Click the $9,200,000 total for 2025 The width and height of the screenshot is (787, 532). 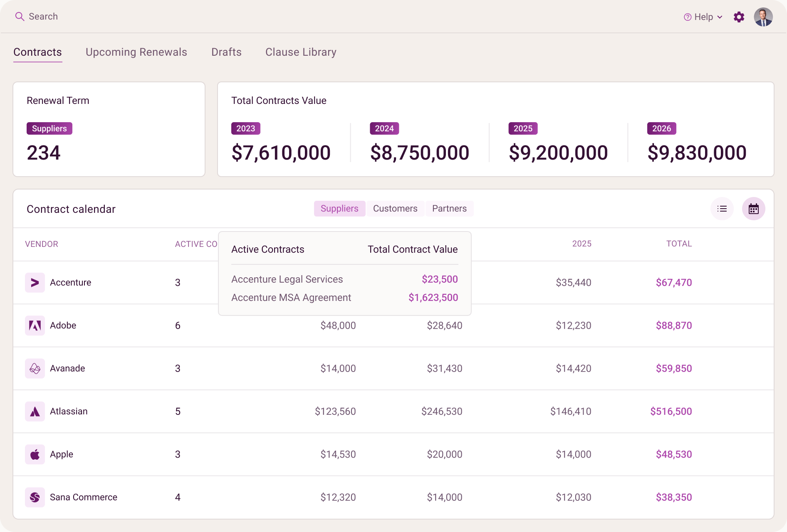(x=558, y=153)
